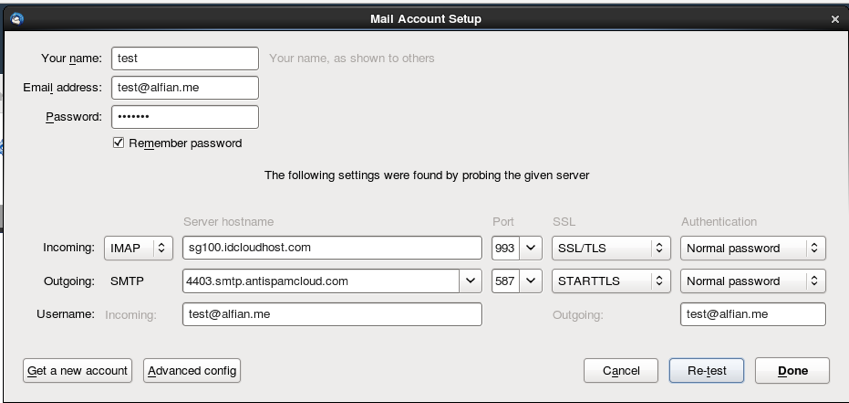This screenshot has width=849, height=403.
Task: Open outgoing Normal password authentication dropdown
Action: point(753,281)
